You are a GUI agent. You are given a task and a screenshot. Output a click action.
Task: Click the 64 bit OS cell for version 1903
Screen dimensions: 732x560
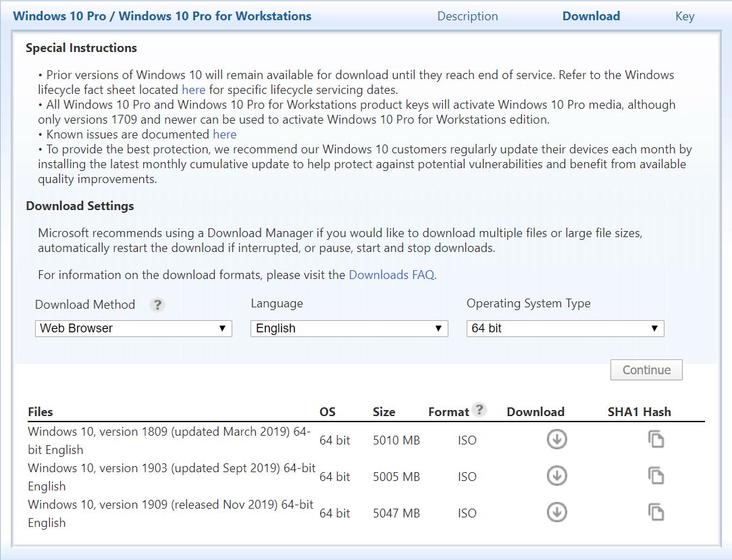click(x=335, y=477)
